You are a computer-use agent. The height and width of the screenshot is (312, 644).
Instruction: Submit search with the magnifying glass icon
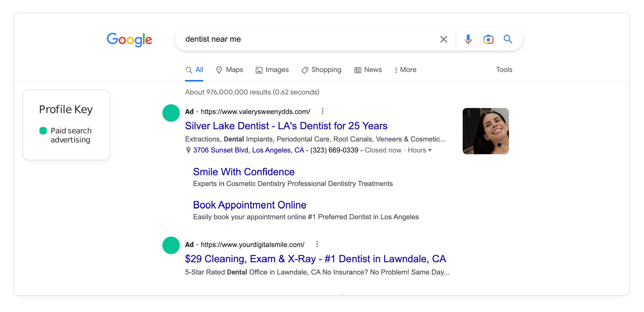click(508, 39)
